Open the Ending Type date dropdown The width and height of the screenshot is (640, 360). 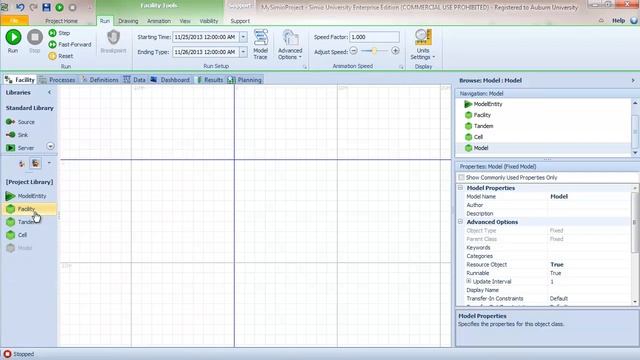click(x=243, y=52)
